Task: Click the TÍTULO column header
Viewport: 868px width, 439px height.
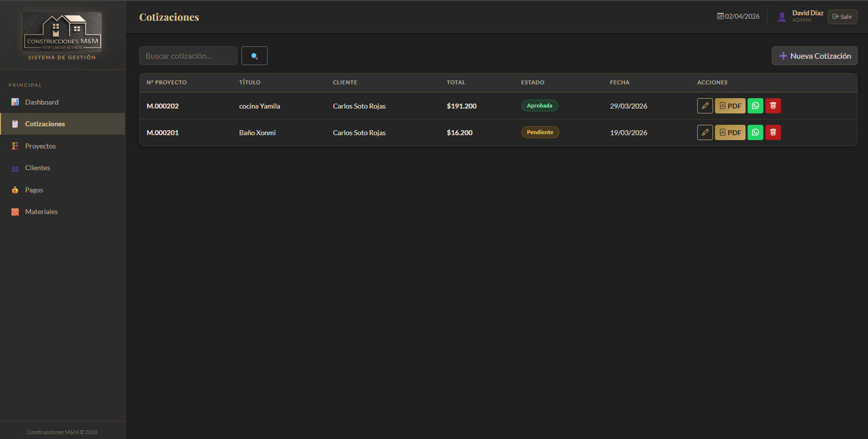Action: pos(249,82)
